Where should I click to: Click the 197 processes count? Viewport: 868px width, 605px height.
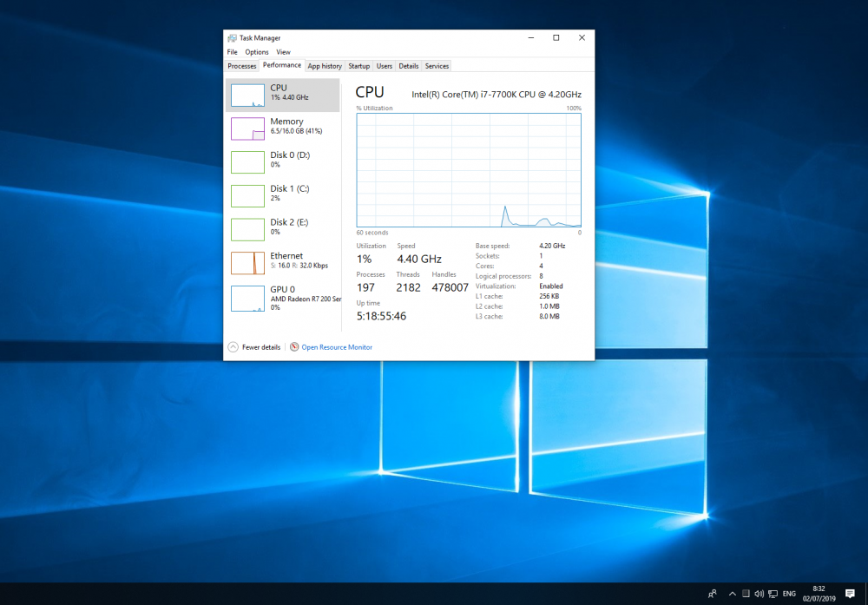pos(365,288)
